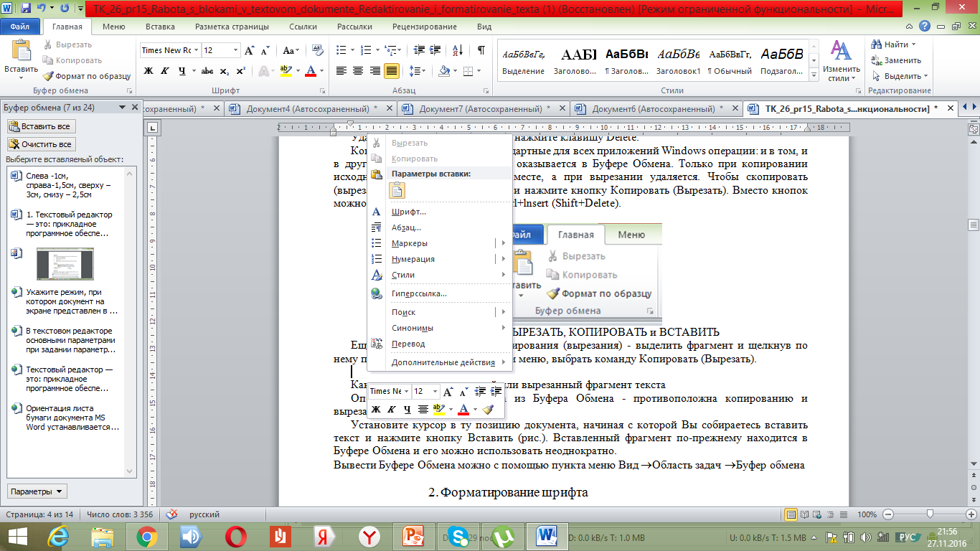The image size is (980, 551).
Task: Open the Yandex Browser taskbar icon
Action: coord(326,536)
